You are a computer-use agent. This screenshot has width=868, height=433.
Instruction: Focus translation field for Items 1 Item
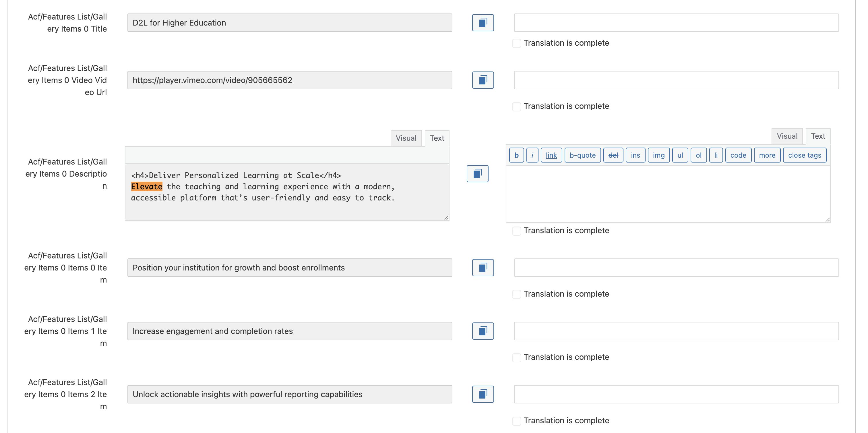tap(676, 331)
